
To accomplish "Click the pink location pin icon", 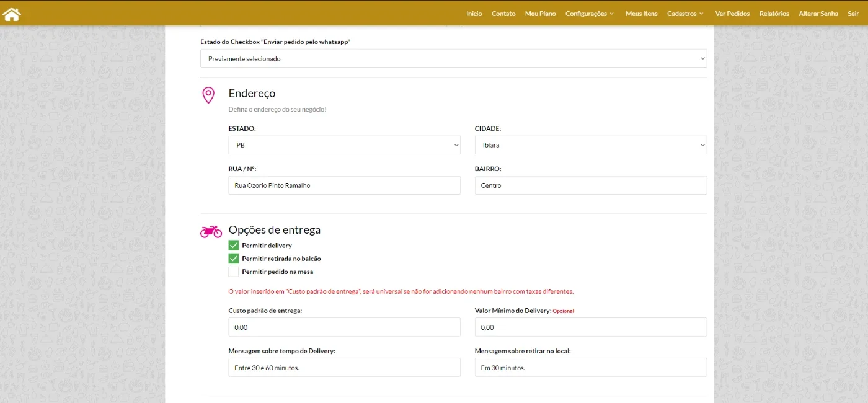I will [208, 95].
